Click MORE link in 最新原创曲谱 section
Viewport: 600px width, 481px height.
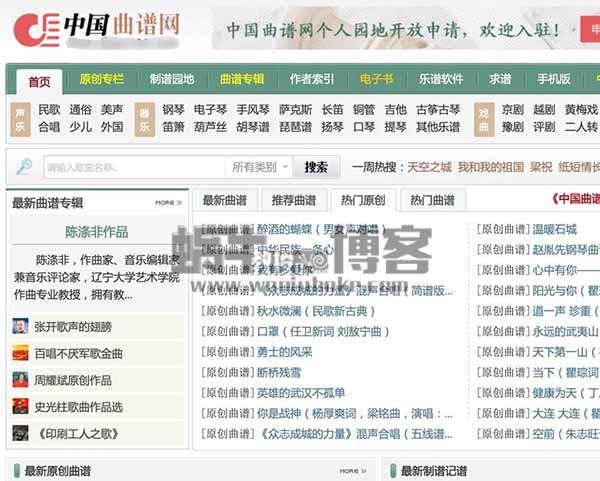click(353, 471)
